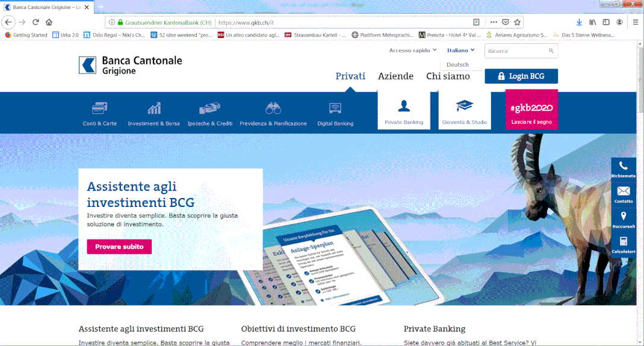The height and width of the screenshot is (346, 644).
Task: Open Plattform Mehrsprachi bookmark
Action: click(382, 35)
